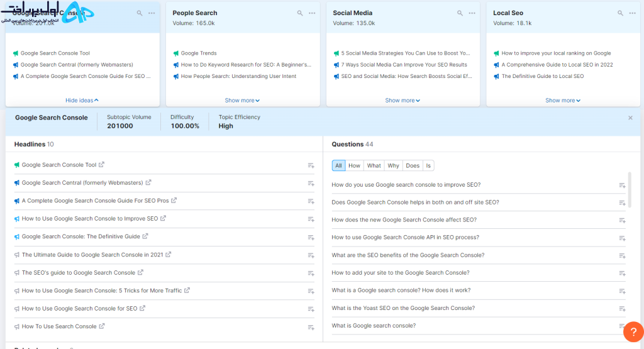Viewport: 644px width, 349px height.
Task: Add 'How to Use Google Search Console for SEO' to favorites
Action: tap(311, 309)
